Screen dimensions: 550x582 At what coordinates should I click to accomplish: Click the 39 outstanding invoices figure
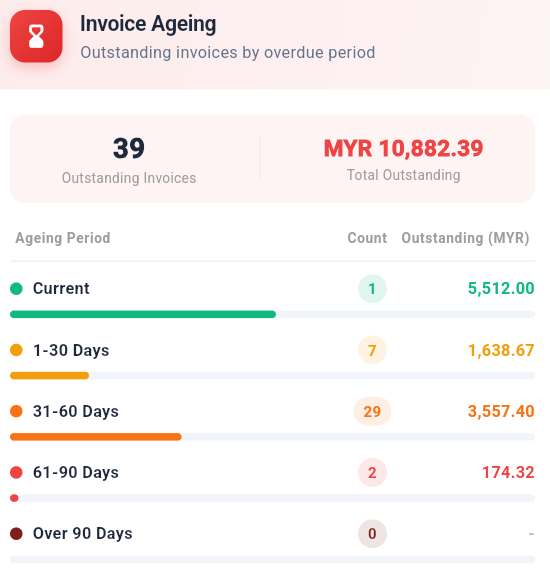129,148
